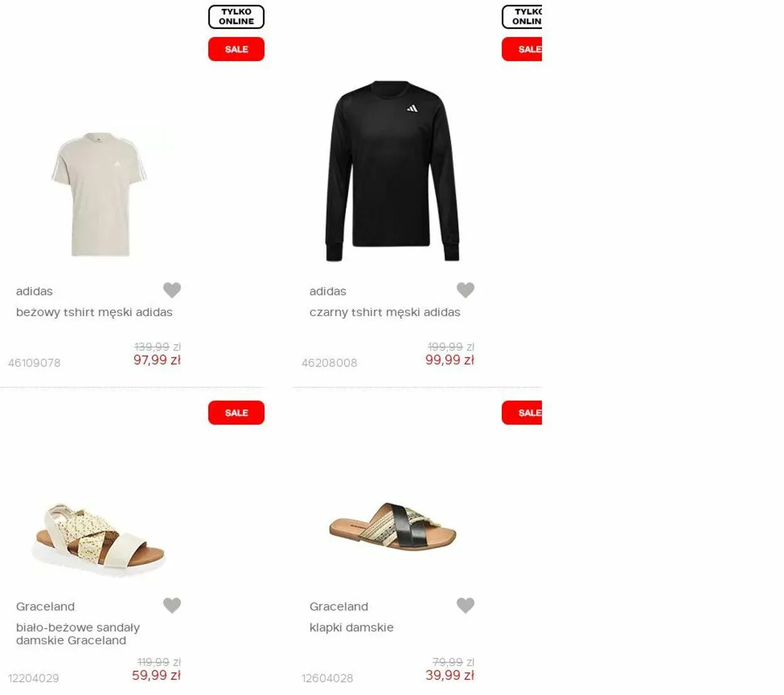Screen dimensions: 784x695
Task: Click SALE badge on black tshirt
Action: [x=522, y=49]
